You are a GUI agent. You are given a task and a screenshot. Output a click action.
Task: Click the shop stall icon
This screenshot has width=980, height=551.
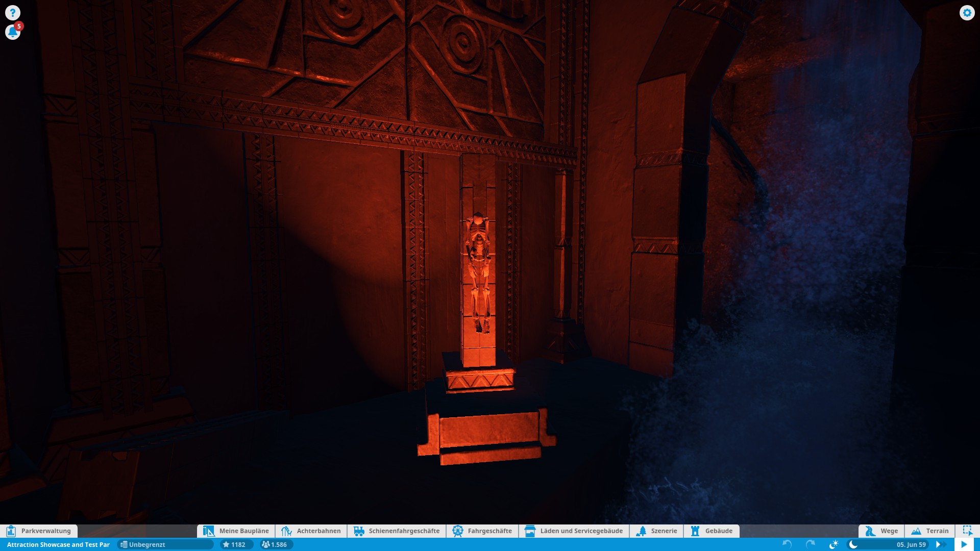pos(530,531)
